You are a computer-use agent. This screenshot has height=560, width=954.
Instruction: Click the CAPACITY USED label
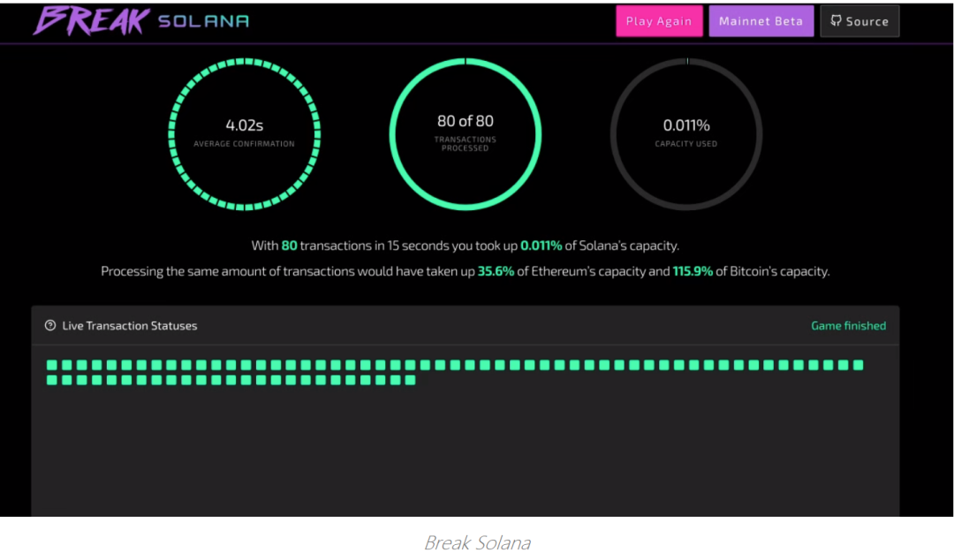pyautogui.click(x=686, y=144)
